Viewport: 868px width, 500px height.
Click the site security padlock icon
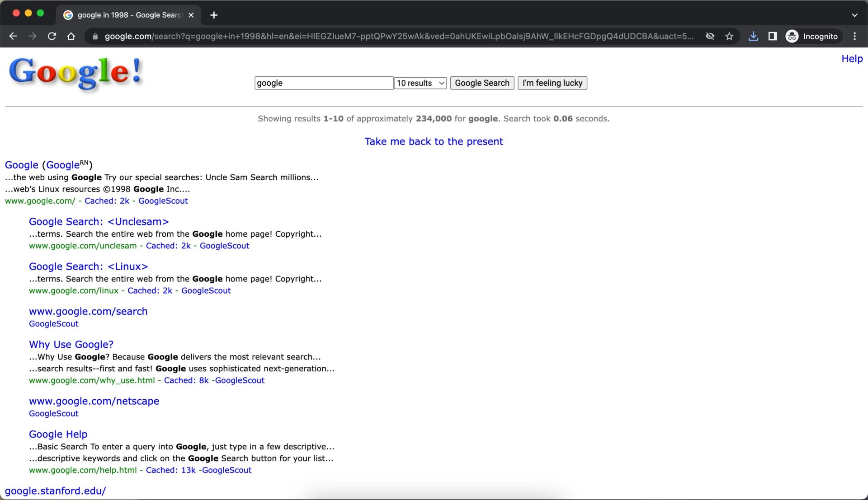[94, 36]
